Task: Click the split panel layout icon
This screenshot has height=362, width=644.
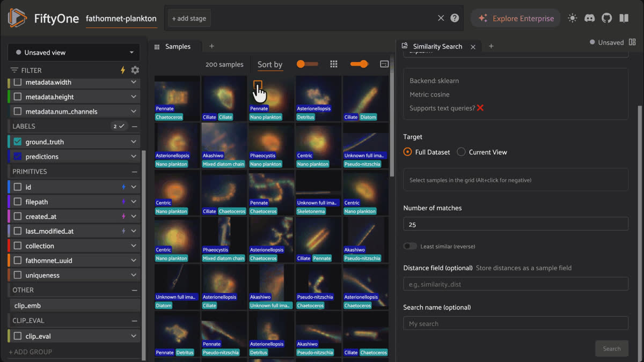Action: [x=632, y=42]
